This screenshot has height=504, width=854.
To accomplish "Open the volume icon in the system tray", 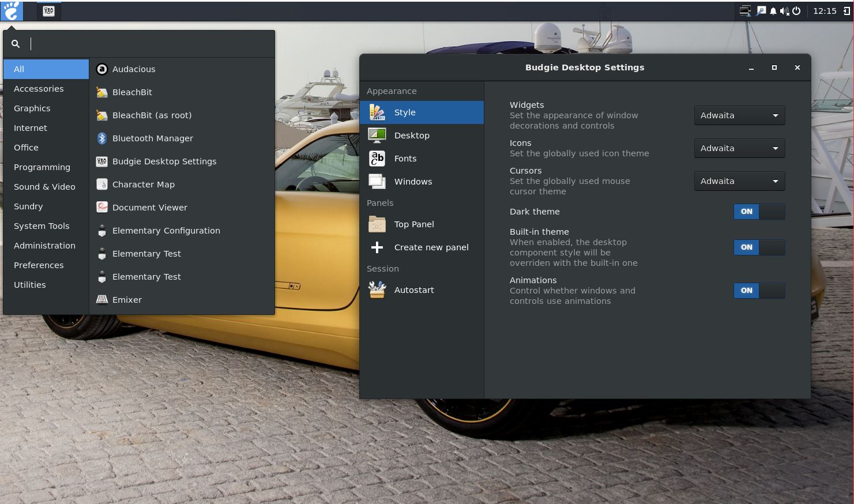I will [784, 10].
